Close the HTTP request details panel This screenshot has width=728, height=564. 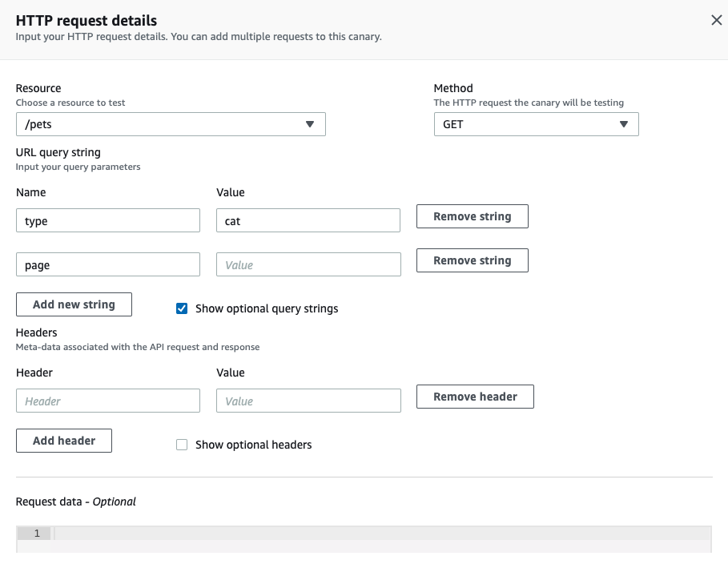point(716,20)
